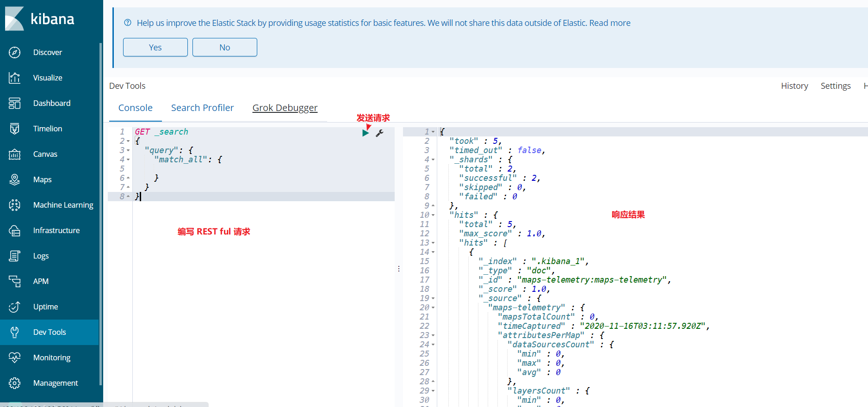The height and width of the screenshot is (407, 868).
Task: Collapse the outer "hits" object on response line 10
Action: pyautogui.click(x=433, y=215)
